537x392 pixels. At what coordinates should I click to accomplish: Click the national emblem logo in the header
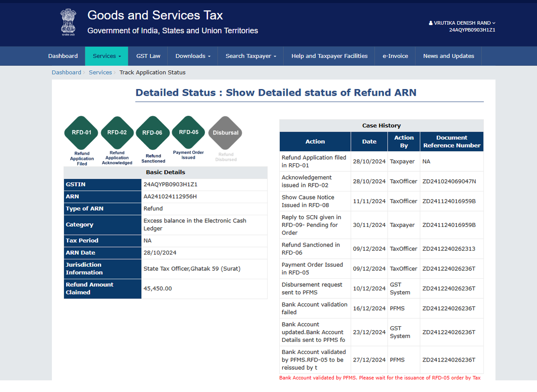click(x=68, y=22)
